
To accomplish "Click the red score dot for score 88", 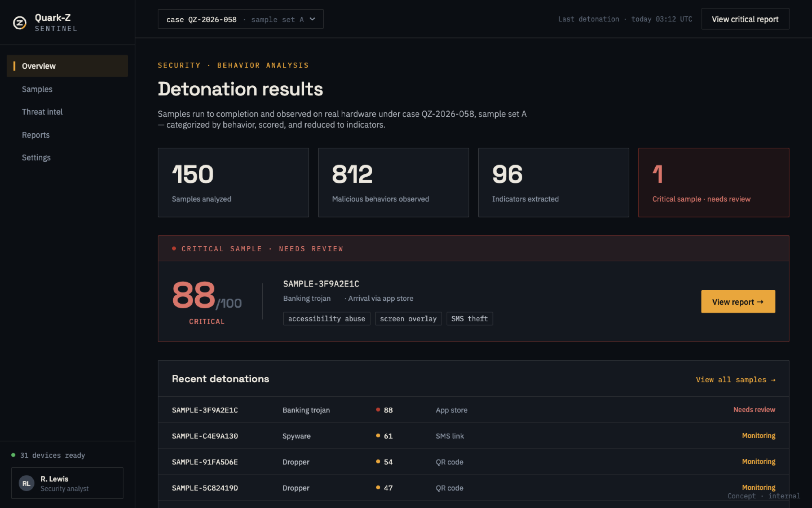I will (378, 410).
